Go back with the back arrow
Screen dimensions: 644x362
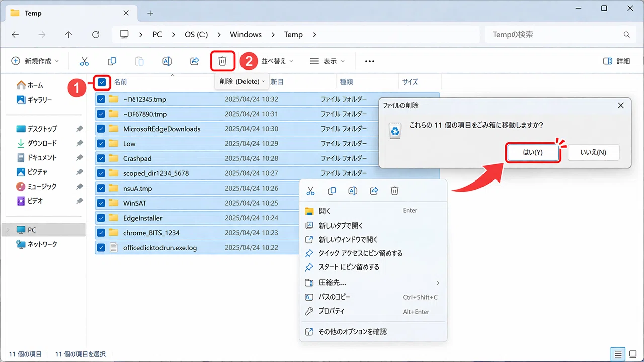click(x=15, y=35)
